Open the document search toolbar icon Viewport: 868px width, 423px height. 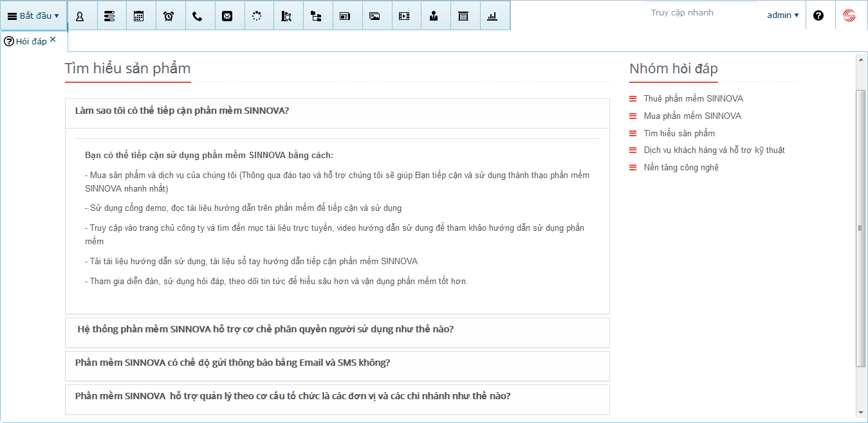(286, 16)
